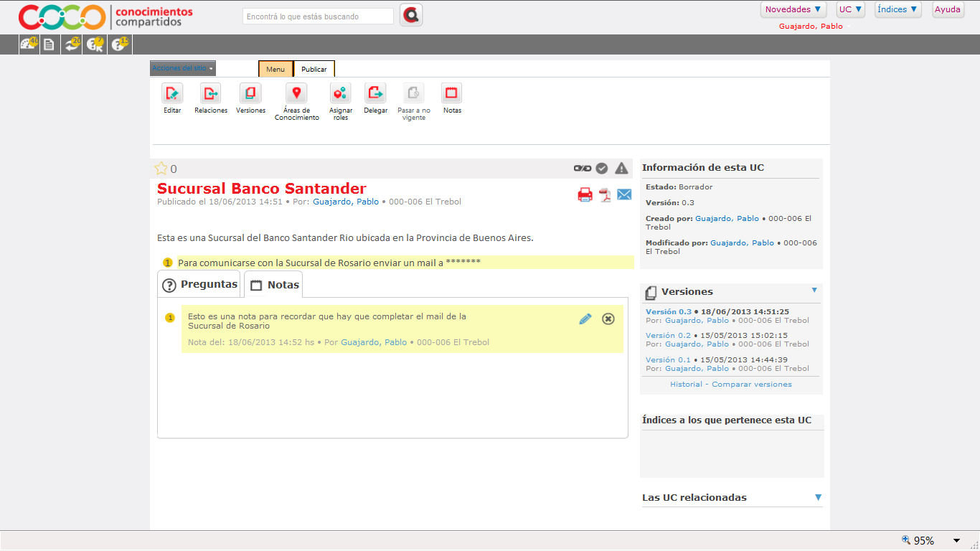Viewport: 980px width, 551px height.
Task: Edit the note with the pencil icon
Action: point(585,319)
